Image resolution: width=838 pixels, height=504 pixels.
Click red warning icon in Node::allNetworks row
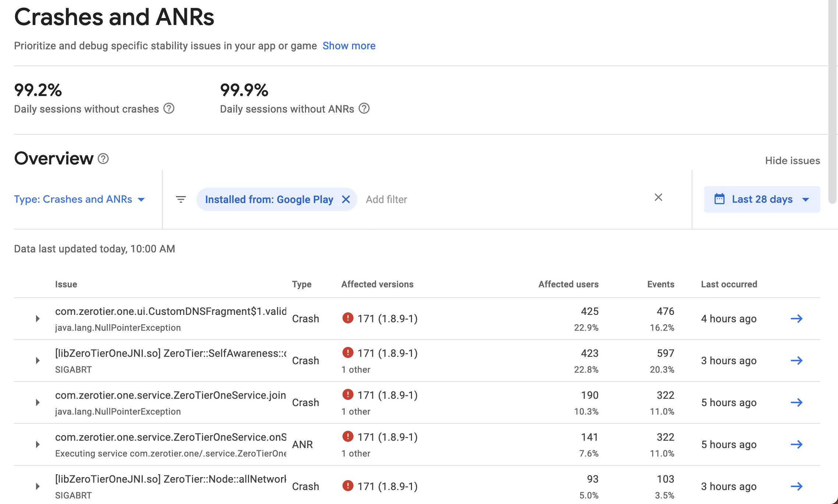pos(348,486)
